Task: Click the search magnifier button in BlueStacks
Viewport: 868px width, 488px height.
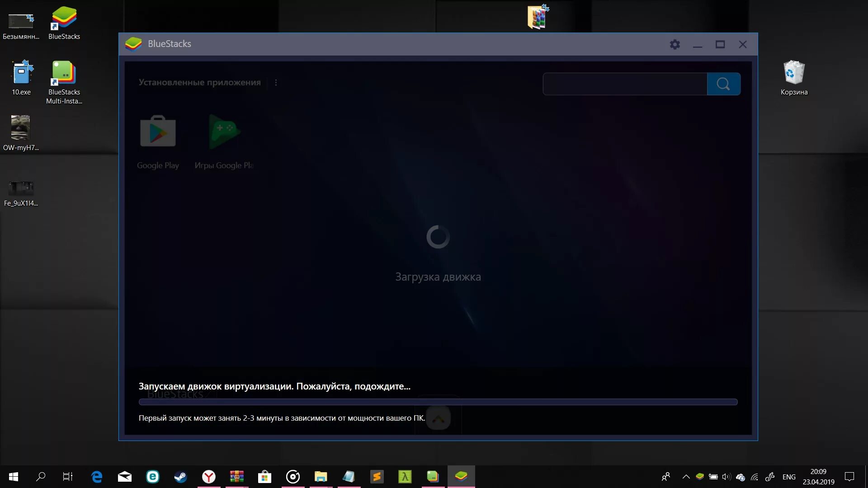Action: (x=723, y=84)
